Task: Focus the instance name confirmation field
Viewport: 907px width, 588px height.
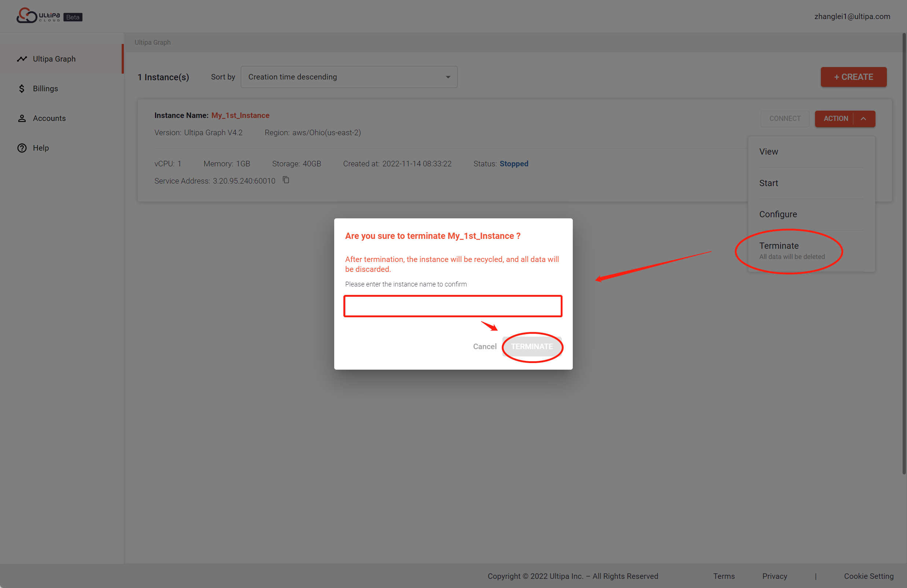Action: pyautogui.click(x=453, y=306)
